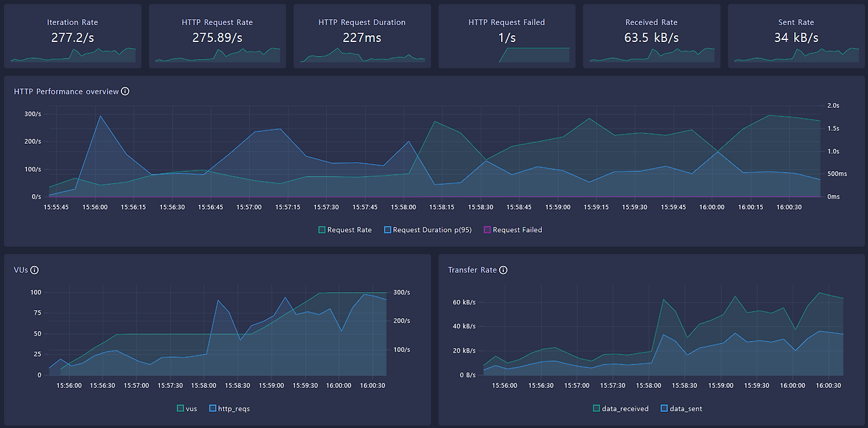Toggle Request Rate legend swatch
Viewport: 868px width, 428px height.
(322, 230)
